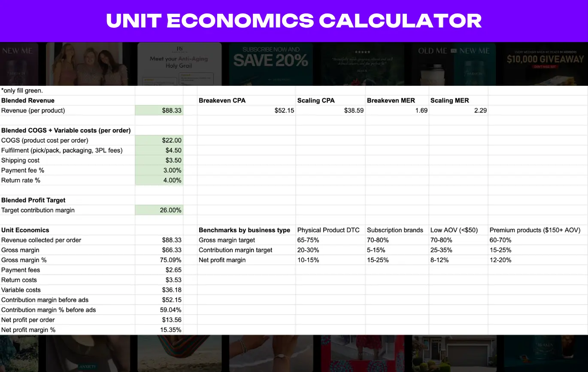The height and width of the screenshot is (372, 588).
Task: Click Contribution margin before ads label
Action: point(45,300)
